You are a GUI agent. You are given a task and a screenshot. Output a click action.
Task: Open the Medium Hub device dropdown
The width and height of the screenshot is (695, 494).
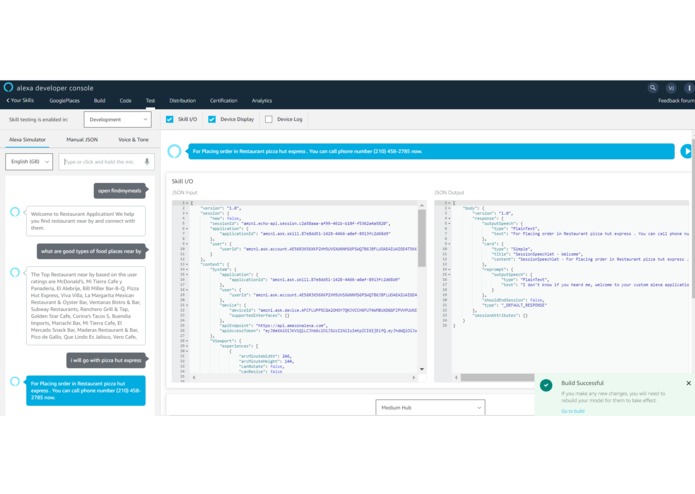click(x=430, y=407)
